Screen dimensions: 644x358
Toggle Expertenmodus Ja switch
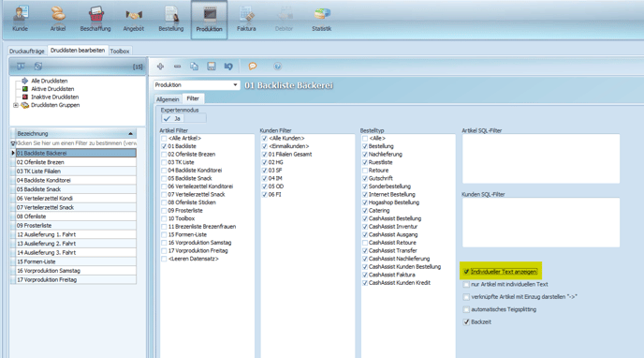(183, 119)
